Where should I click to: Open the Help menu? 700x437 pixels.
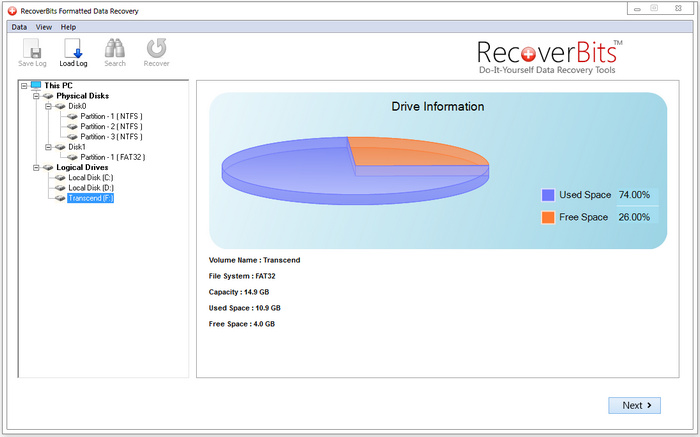(x=68, y=26)
